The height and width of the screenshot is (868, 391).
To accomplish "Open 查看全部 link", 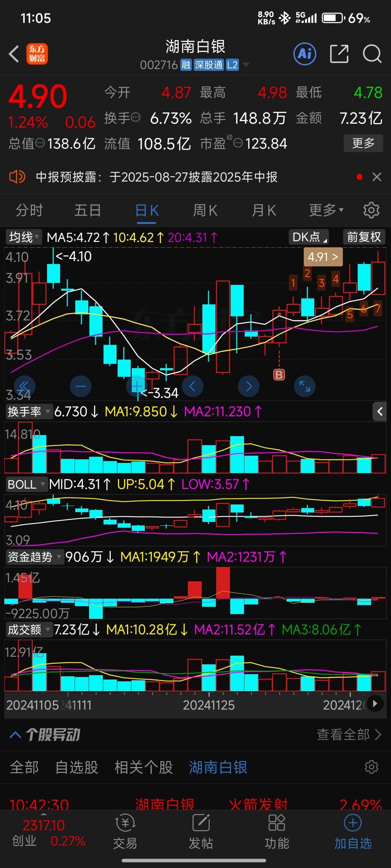I will point(349,735).
